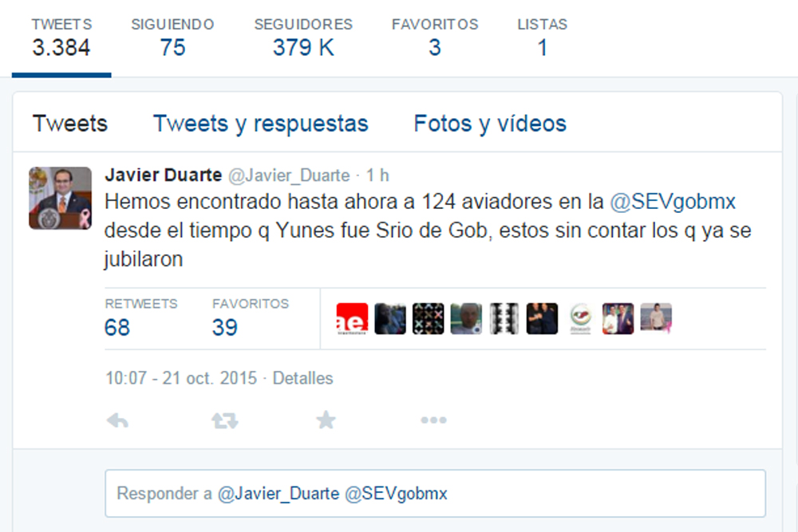
Task: Click the @SEVgobmx mention in the tweet
Action: [673, 202]
